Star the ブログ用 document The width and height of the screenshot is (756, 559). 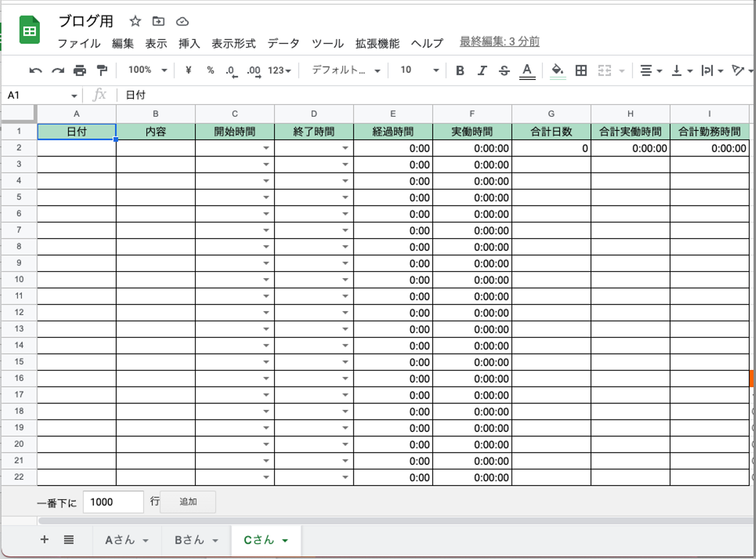(135, 21)
